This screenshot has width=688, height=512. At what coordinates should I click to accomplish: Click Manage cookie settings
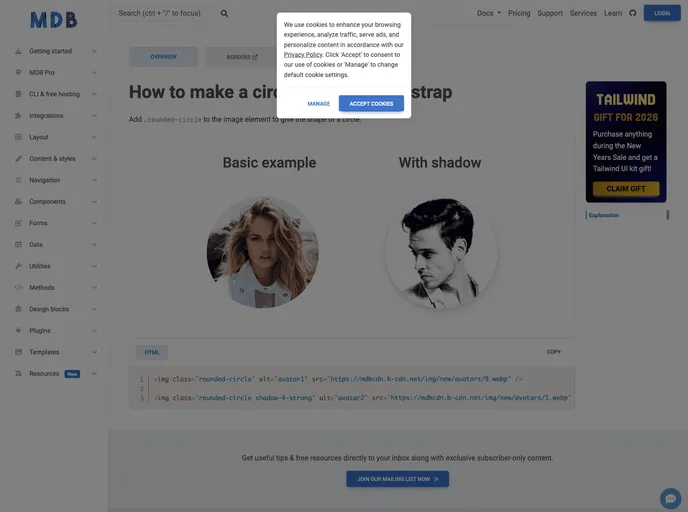319,104
